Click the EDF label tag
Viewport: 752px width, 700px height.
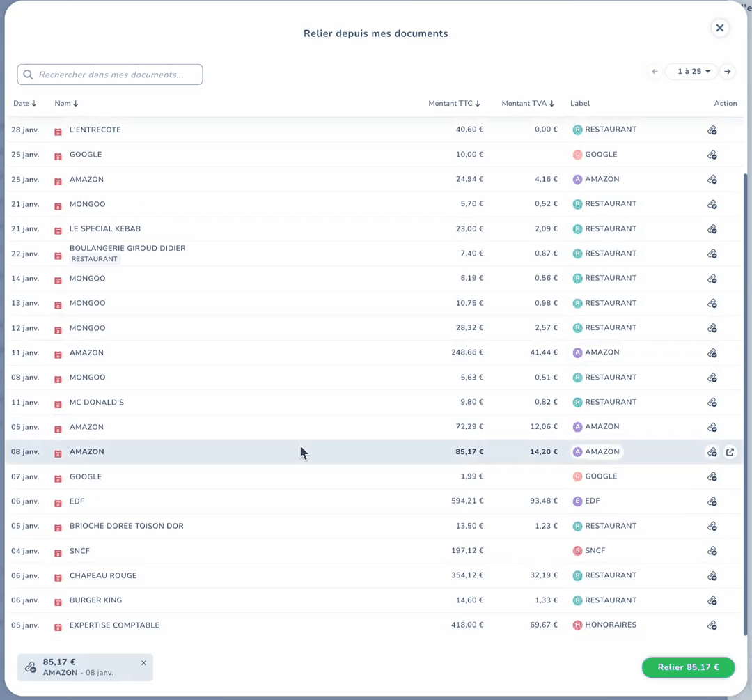click(586, 501)
